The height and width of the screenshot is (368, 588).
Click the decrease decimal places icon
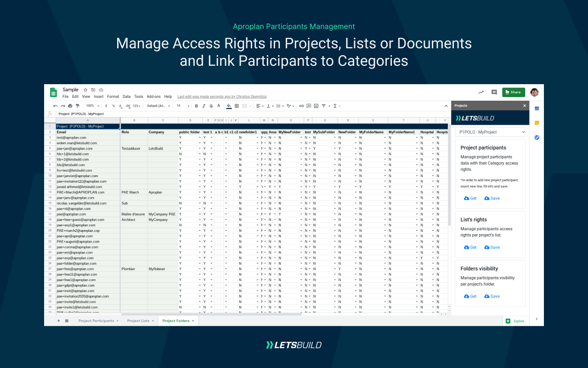click(x=120, y=106)
